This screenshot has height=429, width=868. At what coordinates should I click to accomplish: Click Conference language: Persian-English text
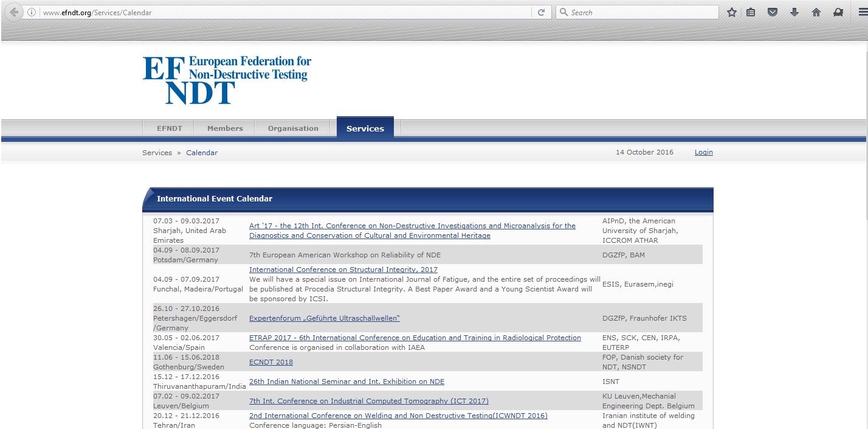point(315,425)
